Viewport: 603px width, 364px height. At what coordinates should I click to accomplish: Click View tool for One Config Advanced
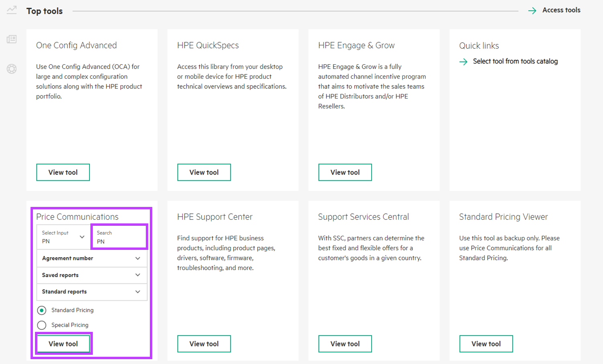tap(63, 172)
